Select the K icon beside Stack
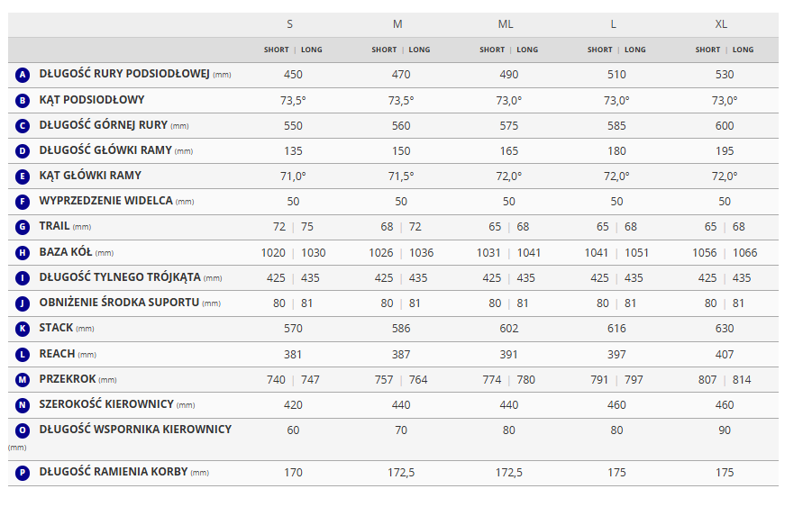812x516 pixels. 23,329
